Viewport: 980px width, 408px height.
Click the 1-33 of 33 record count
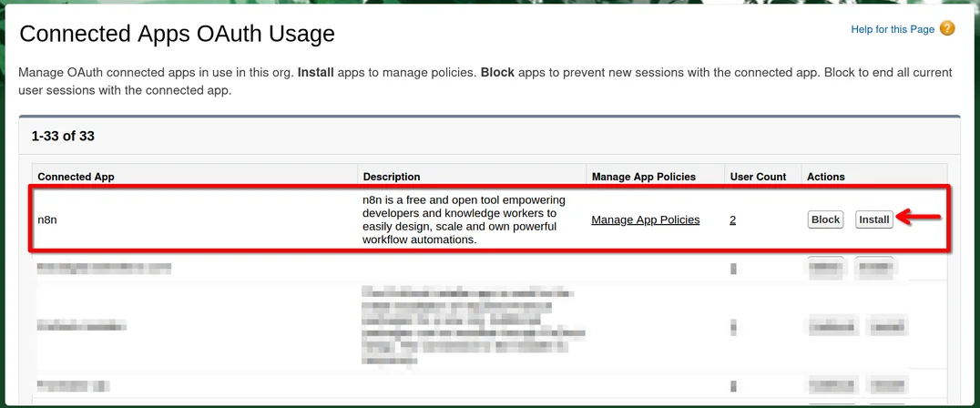(x=63, y=136)
